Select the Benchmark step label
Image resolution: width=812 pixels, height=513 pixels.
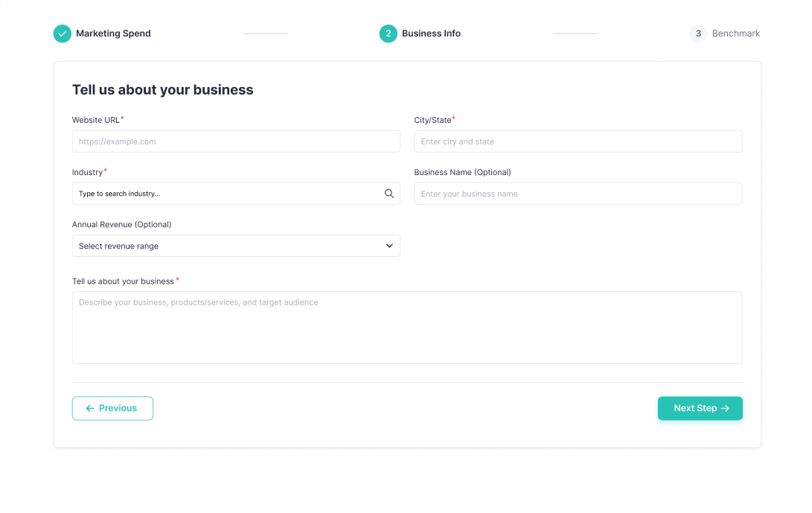(735, 34)
